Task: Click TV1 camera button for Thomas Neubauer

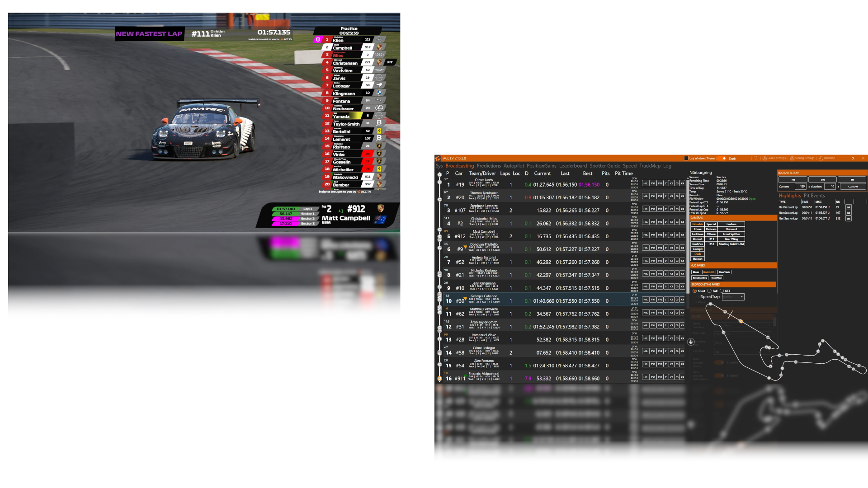Action: point(653,197)
